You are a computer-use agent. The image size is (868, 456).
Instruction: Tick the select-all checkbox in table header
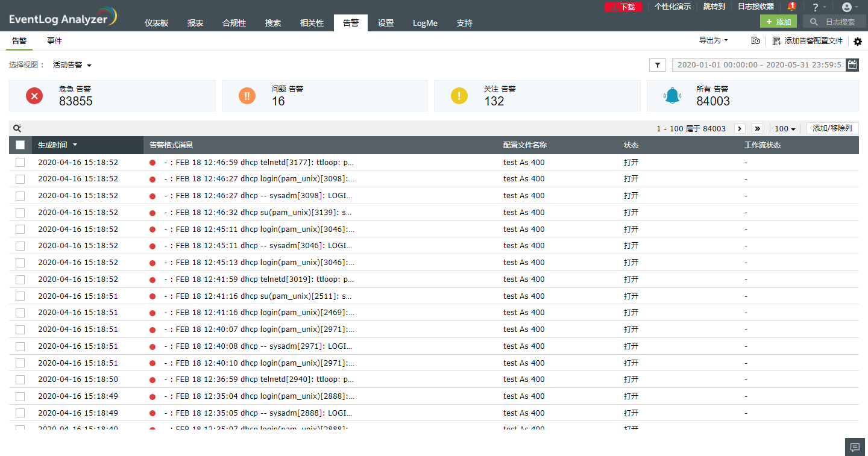tap(20, 145)
